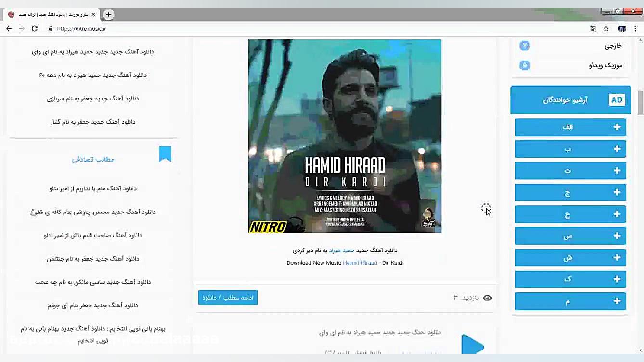Expand the الف singers archive row
644x362 pixels.
pos(570,127)
